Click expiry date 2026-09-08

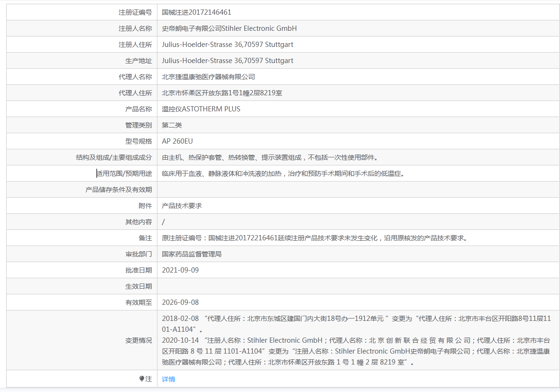[x=180, y=302]
